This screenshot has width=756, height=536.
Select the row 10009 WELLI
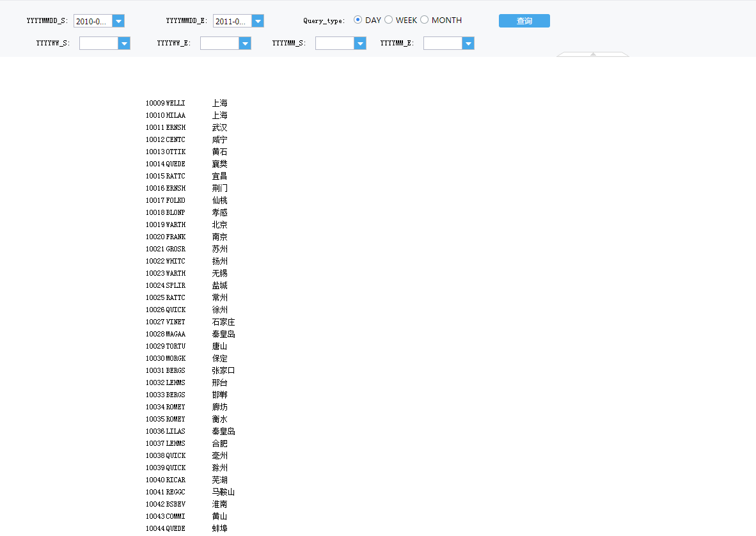pyautogui.click(x=187, y=103)
